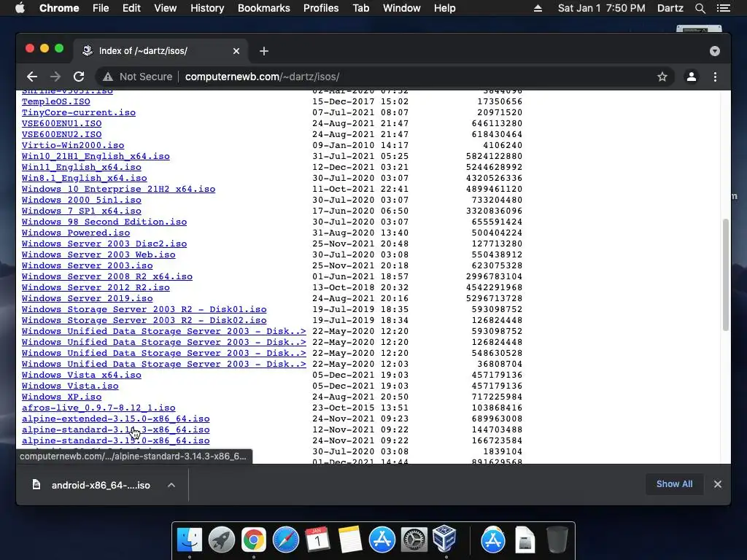This screenshot has height=560, width=747.
Task: Click the Chrome dock icon
Action: click(253, 540)
